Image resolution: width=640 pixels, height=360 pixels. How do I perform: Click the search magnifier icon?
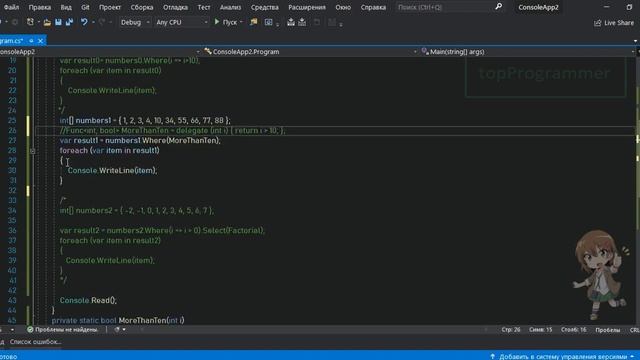pos(498,7)
